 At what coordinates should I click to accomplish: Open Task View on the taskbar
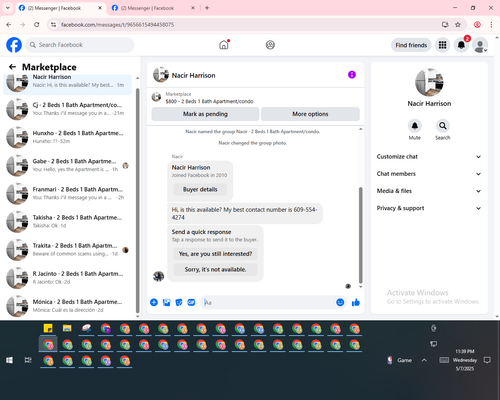tap(28, 360)
